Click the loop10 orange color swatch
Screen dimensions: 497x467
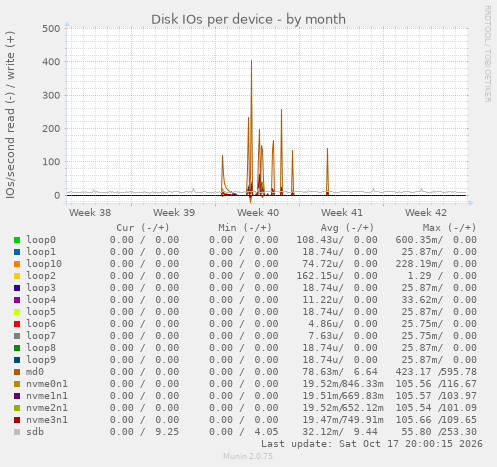pyautogui.click(x=17, y=264)
